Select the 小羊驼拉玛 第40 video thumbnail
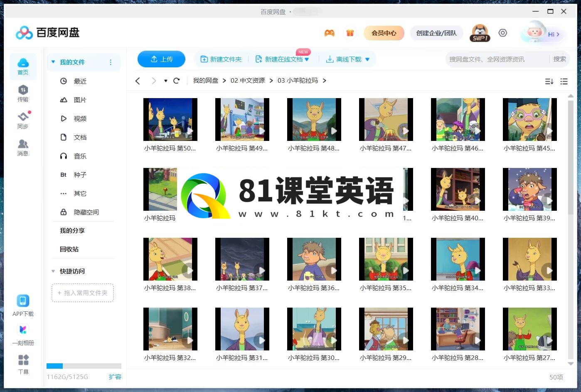The width and height of the screenshot is (581, 392). 458,189
